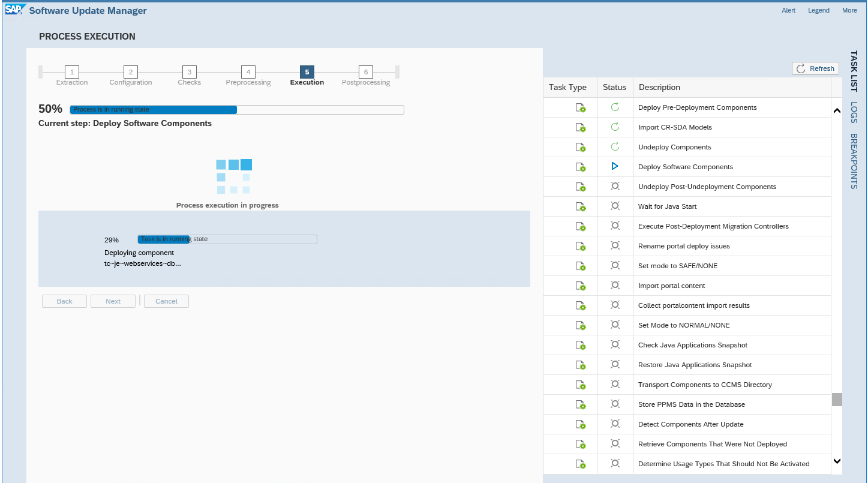Click the PROCESS EXECUTION heading
The image size is (868, 483).
click(x=87, y=37)
